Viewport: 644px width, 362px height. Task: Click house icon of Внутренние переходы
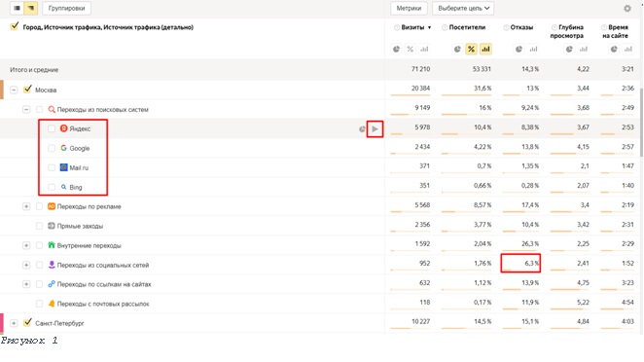coord(52,245)
